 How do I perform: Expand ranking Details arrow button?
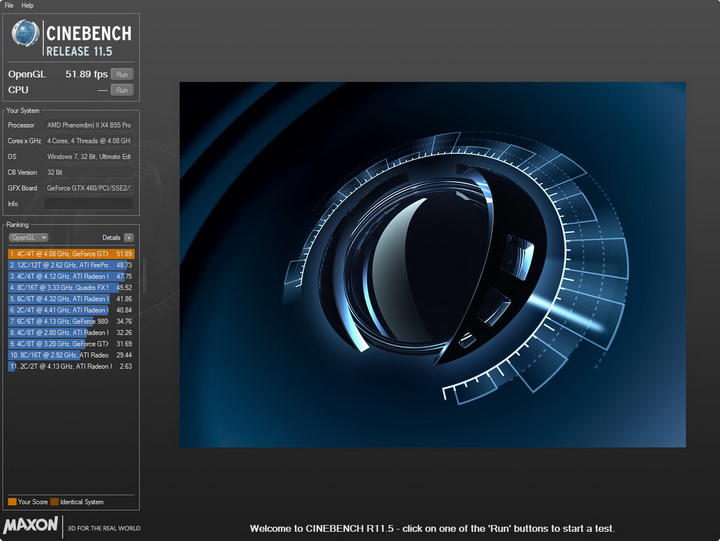(x=129, y=237)
